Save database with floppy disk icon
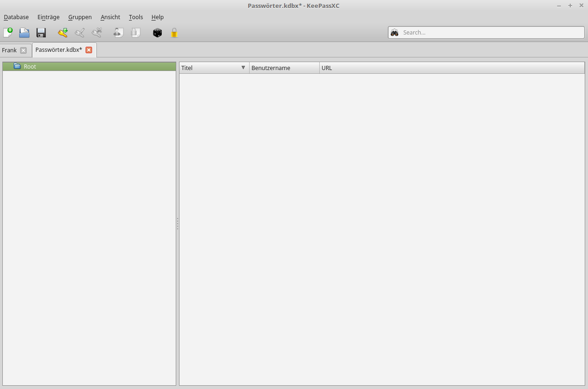This screenshot has width=588, height=389. tap(41, 33)
